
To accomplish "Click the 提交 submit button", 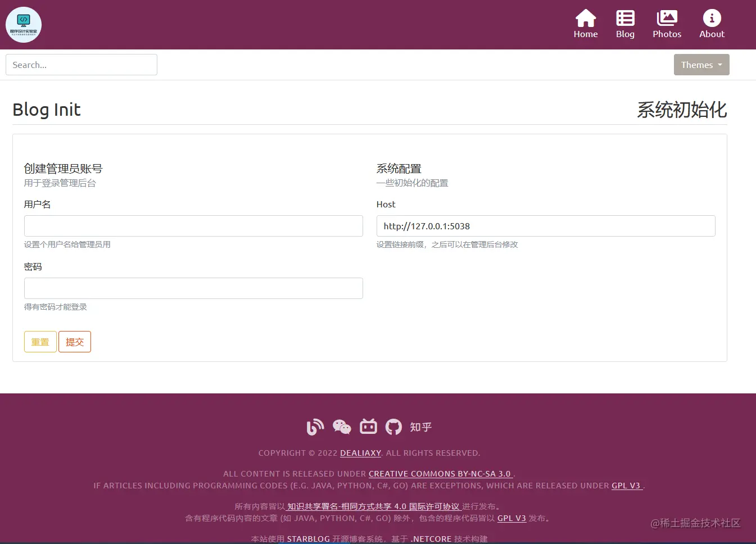I will (75, 342).
